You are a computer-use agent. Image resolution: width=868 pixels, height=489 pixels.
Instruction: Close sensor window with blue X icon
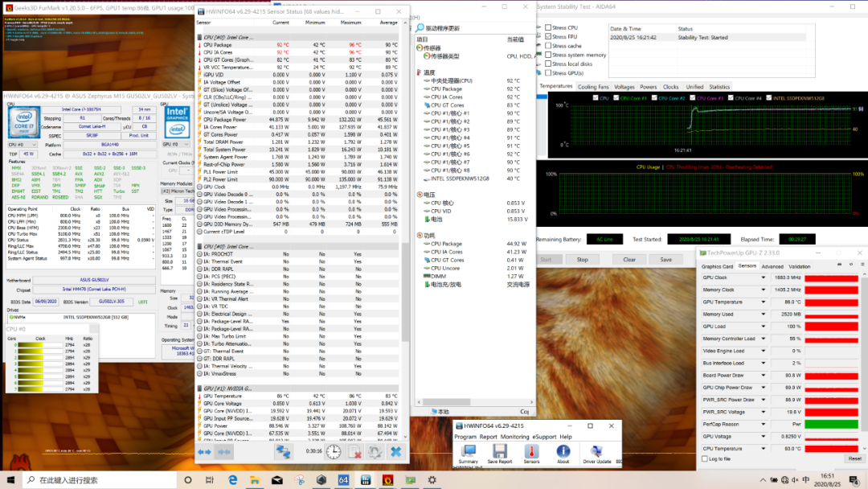point(395,452)
